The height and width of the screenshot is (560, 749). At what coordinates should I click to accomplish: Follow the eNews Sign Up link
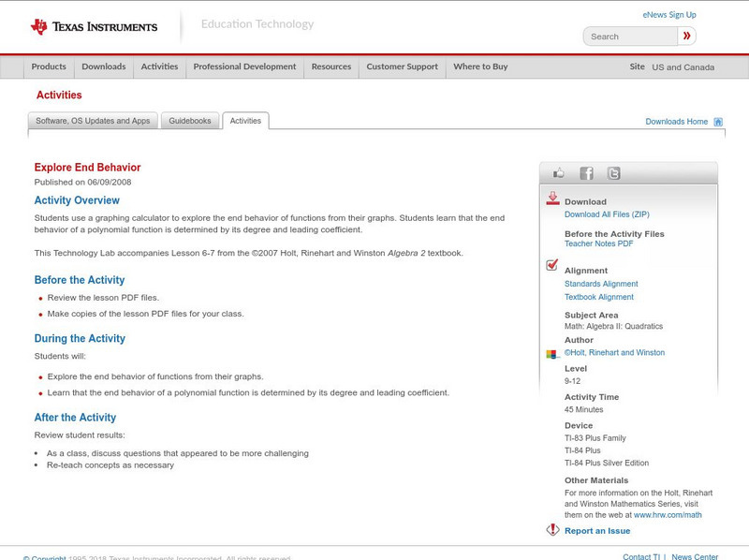669,15
